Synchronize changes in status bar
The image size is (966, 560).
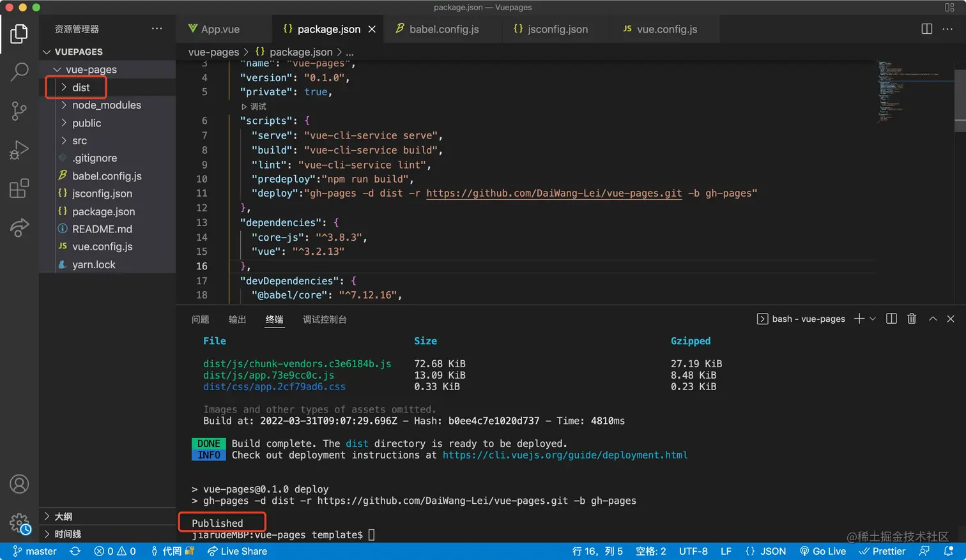pos(75,551)
